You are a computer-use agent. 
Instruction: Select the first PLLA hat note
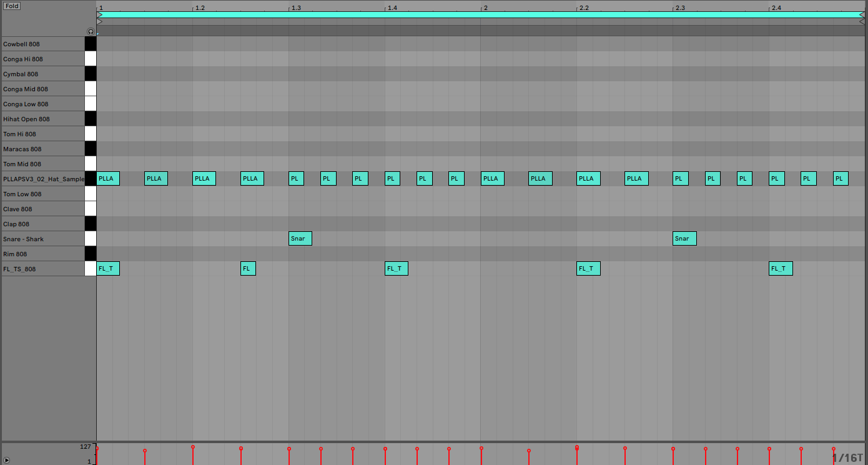(x=107, y=178)
